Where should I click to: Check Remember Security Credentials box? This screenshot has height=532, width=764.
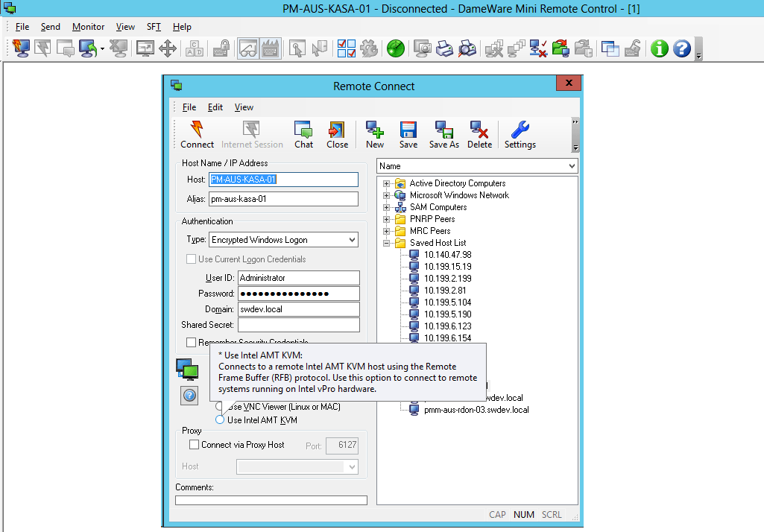click(x=191, y=342)
